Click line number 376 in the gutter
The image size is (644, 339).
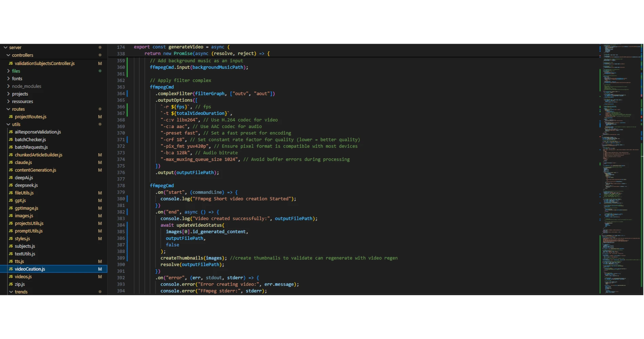pyautogui.click(x=121, y=173)
